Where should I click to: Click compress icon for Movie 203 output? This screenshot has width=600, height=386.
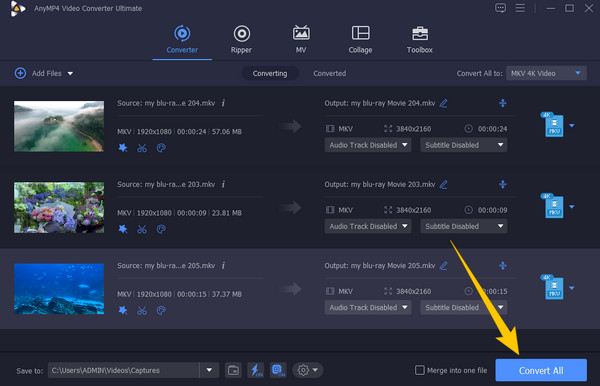point(503,184)
